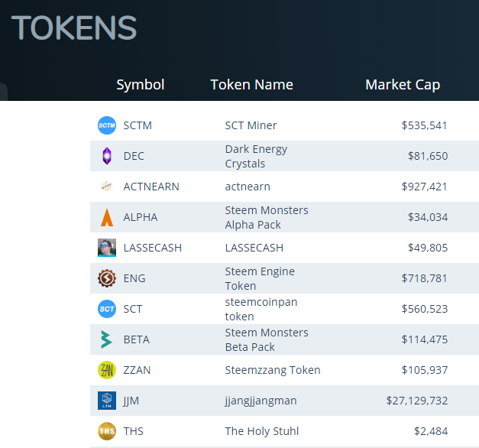The width and height of the screenshot is (479, 448).
Task: Select the THS symbol text
Action: (133, 431)
